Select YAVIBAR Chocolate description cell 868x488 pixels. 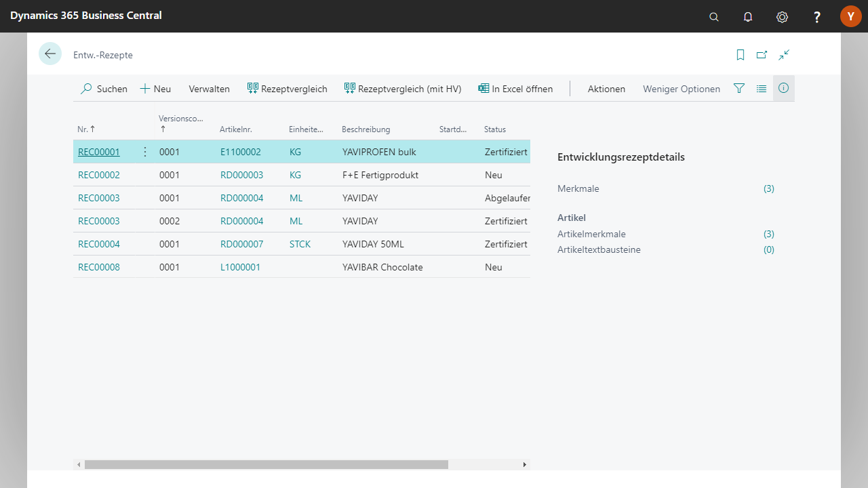(x=382, y=267)
